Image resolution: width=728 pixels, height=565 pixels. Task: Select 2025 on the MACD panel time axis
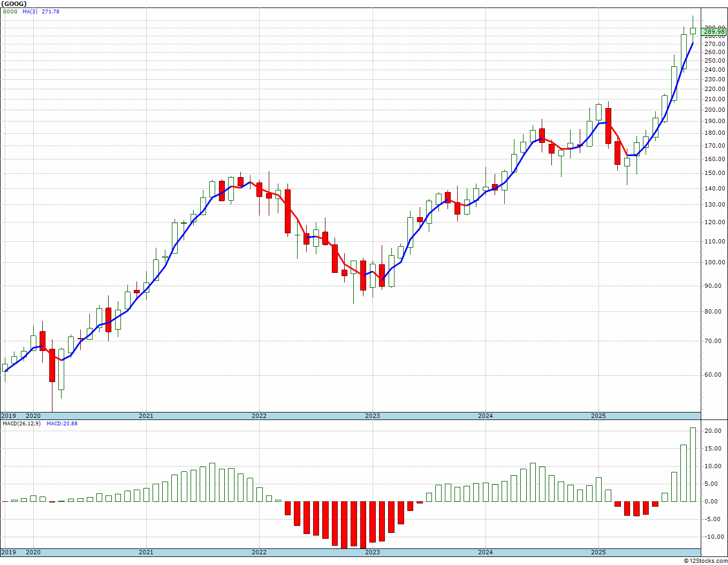[x=598, y=552]
